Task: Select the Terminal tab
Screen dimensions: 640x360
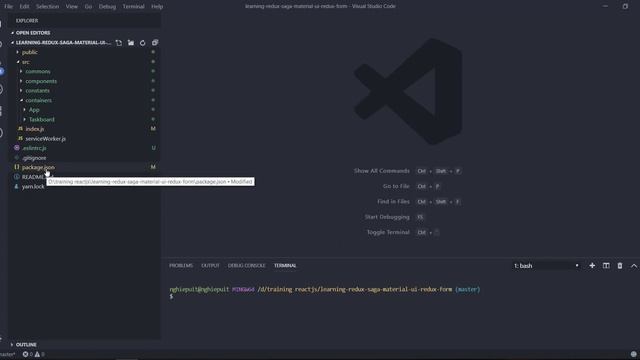Action: [285, 266]
